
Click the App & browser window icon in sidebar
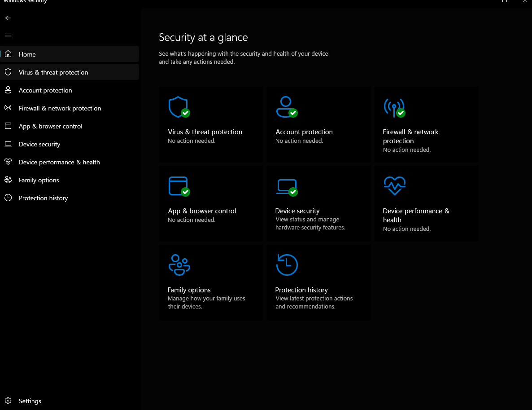(x=8, y=126)
